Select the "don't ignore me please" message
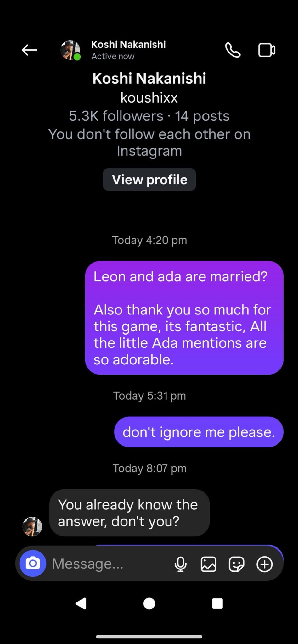 (199, 432)
